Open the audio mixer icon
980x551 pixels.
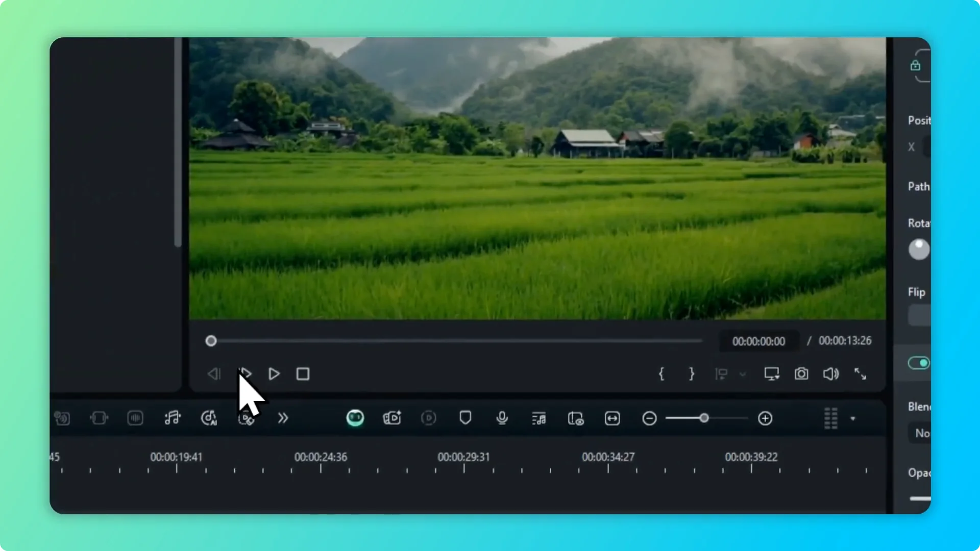(539, 419)
